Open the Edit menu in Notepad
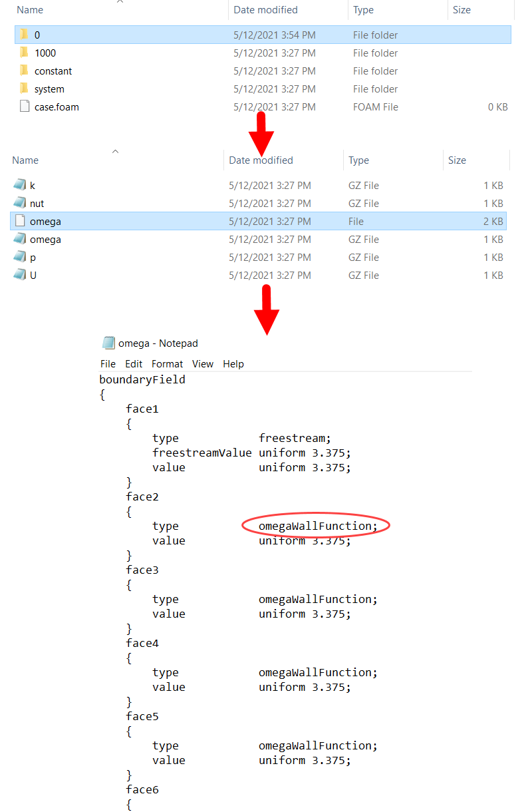Screen dimensions: 532x812 134,363
